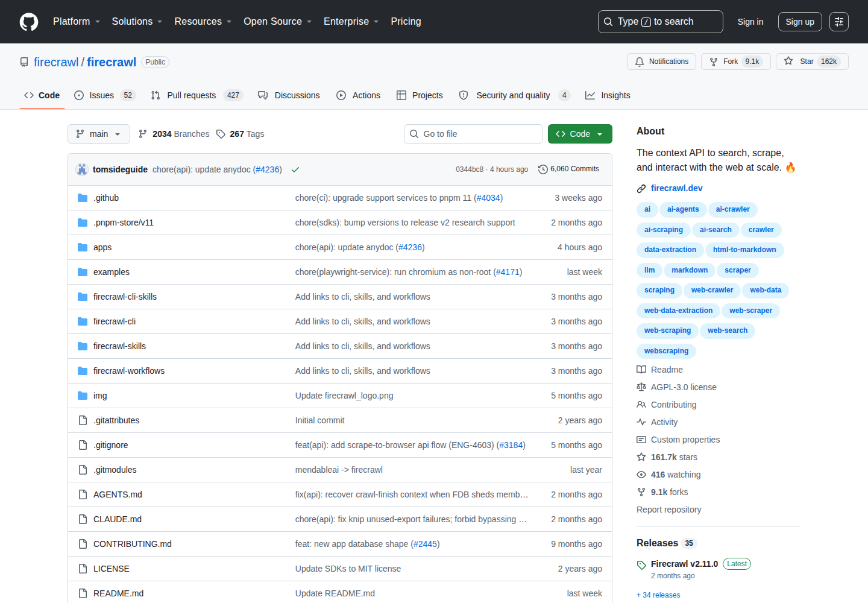Click the star icon beside Star
Screen dimensions: 868x603
pos(788,62)
